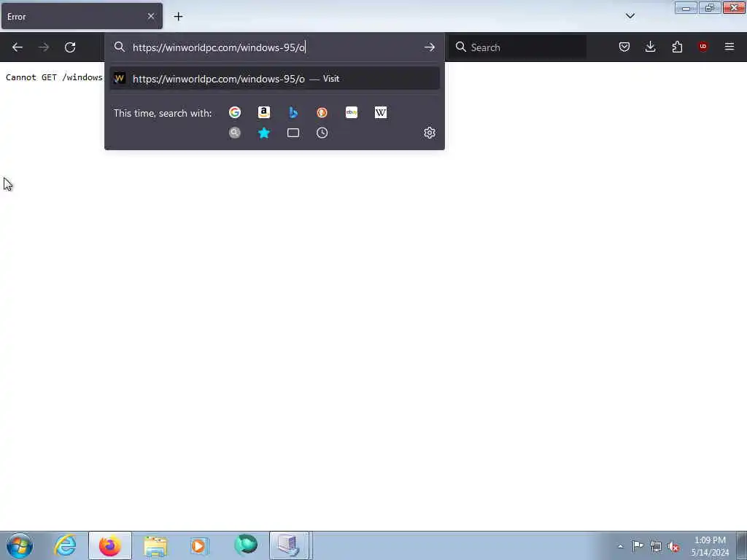Search bookmarks using the star icon

coord(264,133)
